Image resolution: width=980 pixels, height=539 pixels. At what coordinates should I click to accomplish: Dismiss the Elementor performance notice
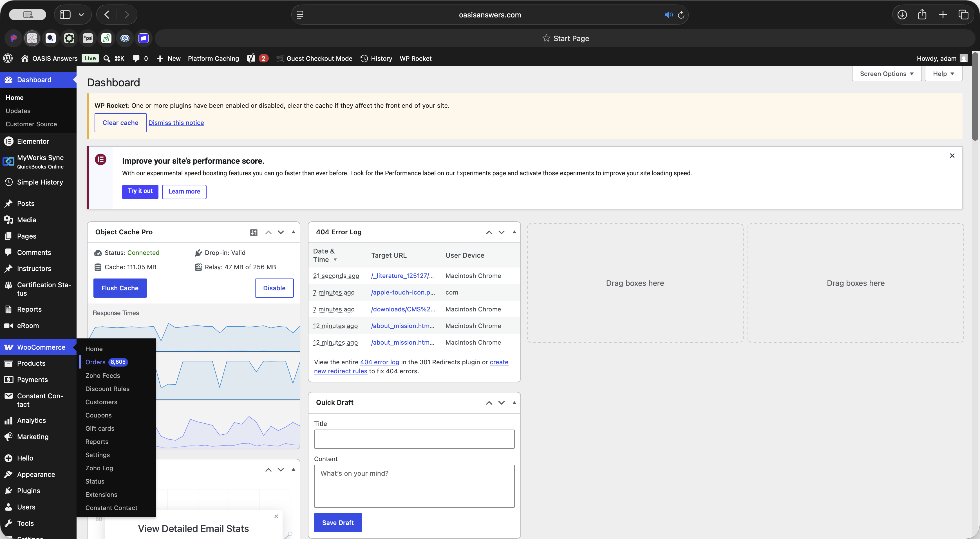pyautogui.click(x=952, y=156)
